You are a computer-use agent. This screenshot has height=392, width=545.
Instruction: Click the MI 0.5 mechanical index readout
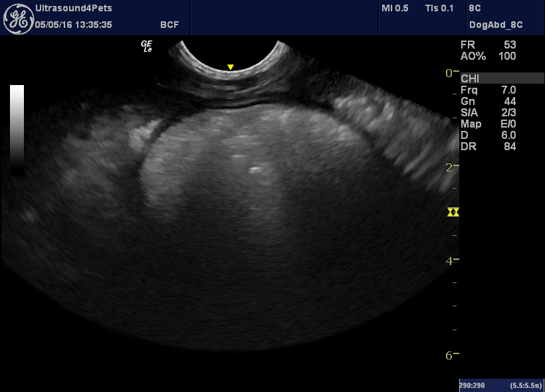tap(395, 9)
